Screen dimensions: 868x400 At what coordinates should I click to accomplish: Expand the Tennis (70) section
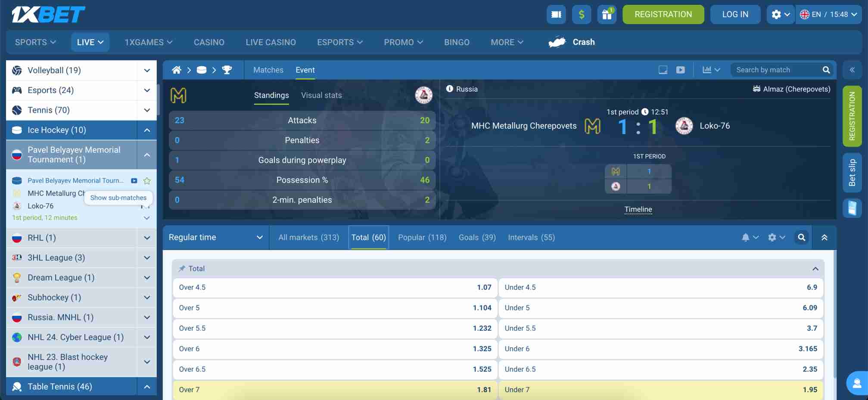pos(147,110)
